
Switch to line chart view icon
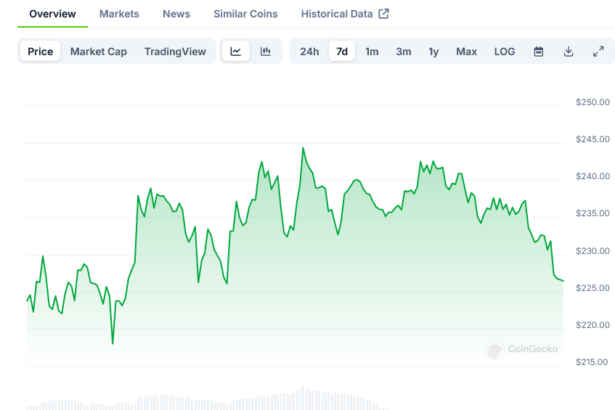pos(235,52)
